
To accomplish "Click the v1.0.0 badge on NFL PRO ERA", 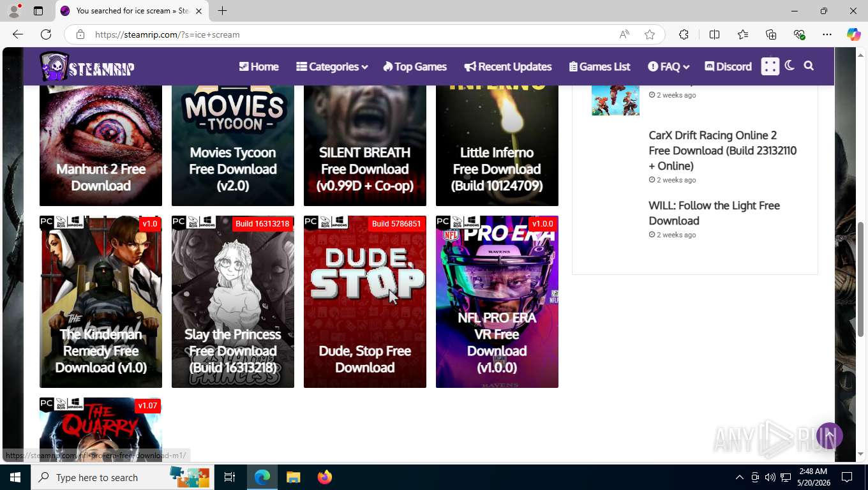I will (542, 224).
